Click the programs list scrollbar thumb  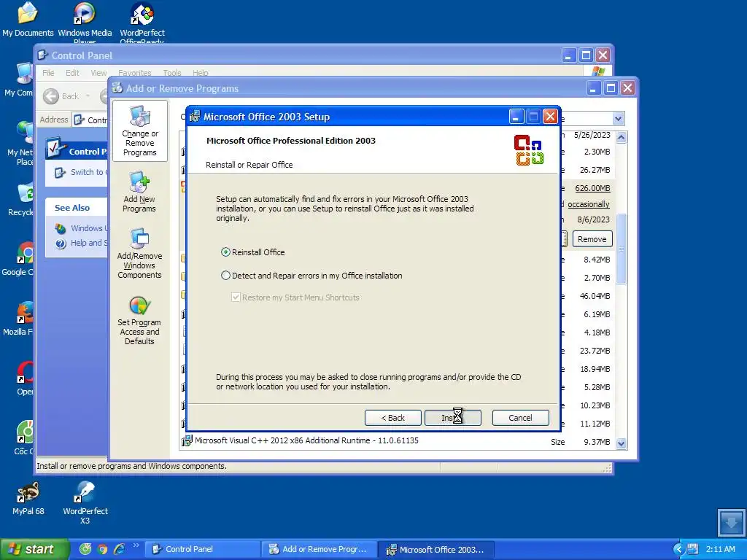pyautogui.click(x=622, y=249)
